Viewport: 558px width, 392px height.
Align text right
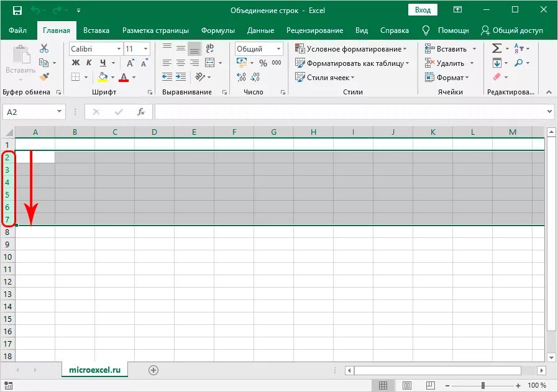point(194,63)
